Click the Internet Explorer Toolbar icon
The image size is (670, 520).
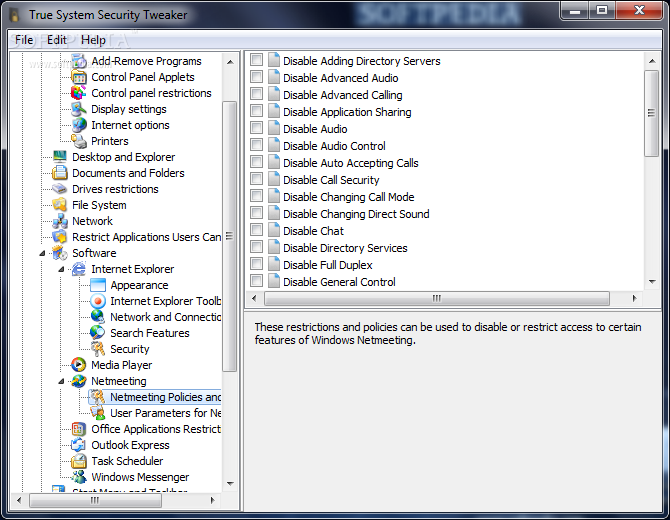click(98, 301)
